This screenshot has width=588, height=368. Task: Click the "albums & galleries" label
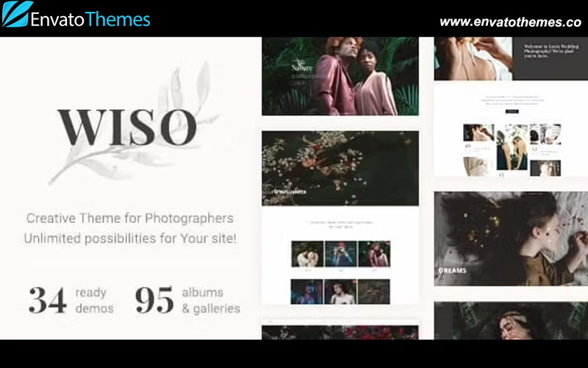[x=211, y=300]
